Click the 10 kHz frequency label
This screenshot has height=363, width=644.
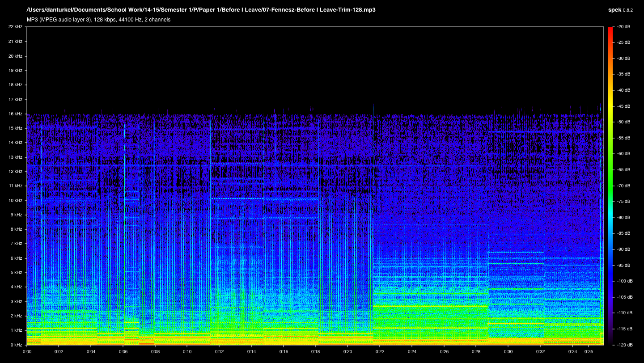pos(15,200)
